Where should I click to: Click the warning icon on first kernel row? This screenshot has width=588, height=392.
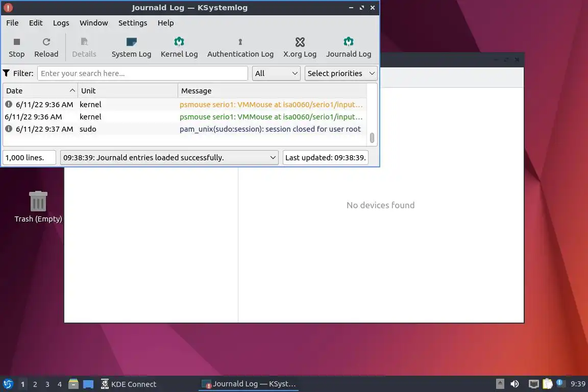click(x=9, y=104)
